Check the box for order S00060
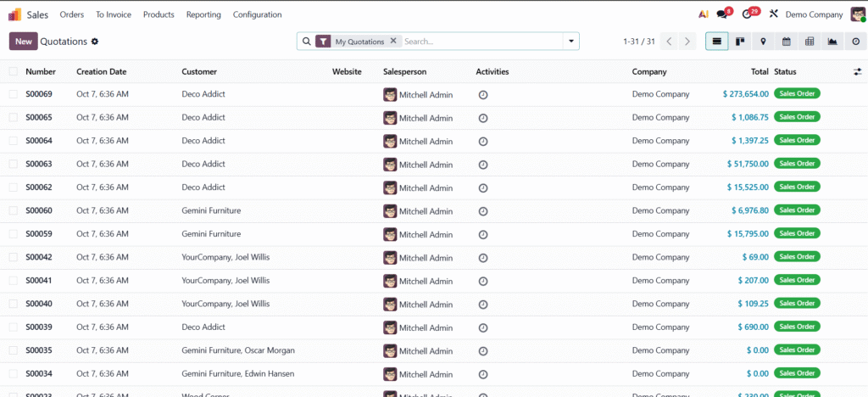 [x=13, y=210]
